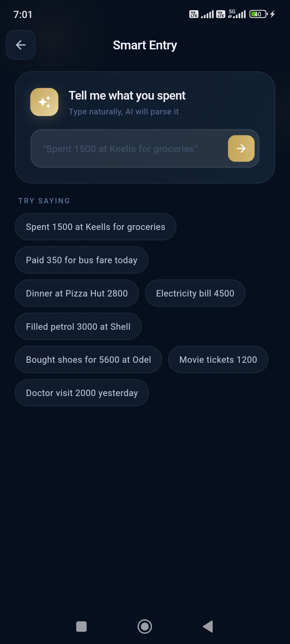Tap the "Tell me what you spent" heading
This screenshot has height=644, width=290.
pyautogui.click(x=127, y=96)
